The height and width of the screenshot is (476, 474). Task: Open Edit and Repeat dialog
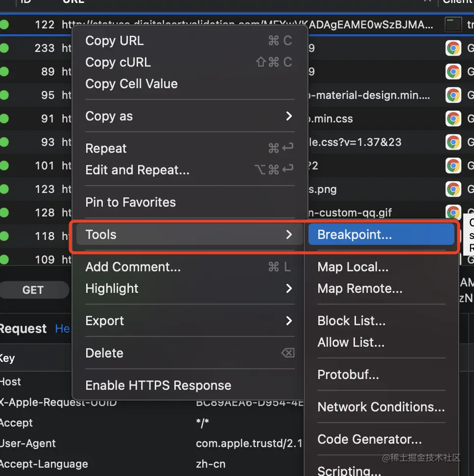tap(190, 170)
